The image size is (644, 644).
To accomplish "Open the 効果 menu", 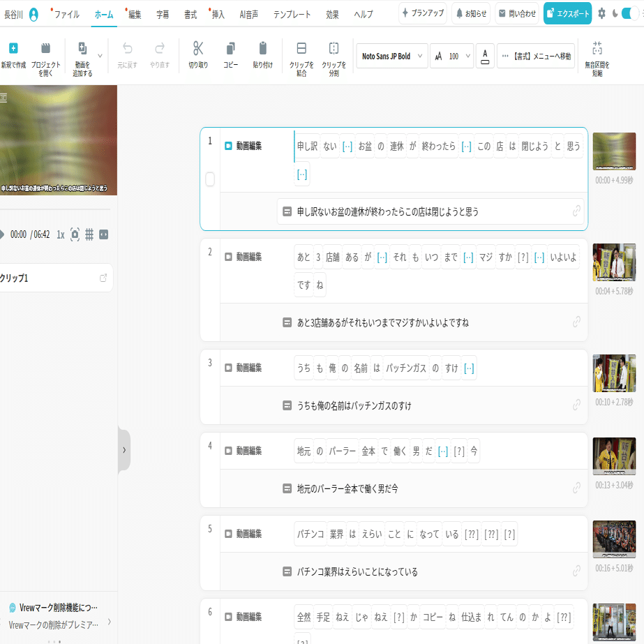I will pos(332,15).
